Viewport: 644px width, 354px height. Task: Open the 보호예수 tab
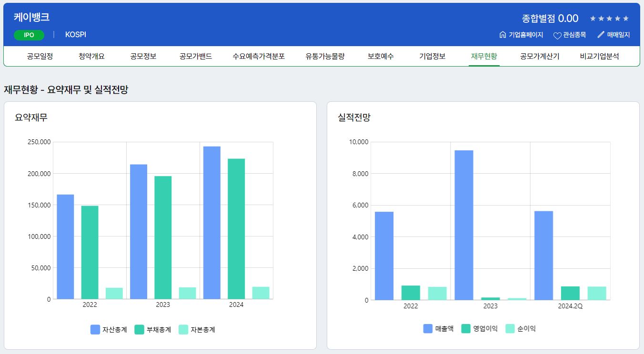coord(381,56)
